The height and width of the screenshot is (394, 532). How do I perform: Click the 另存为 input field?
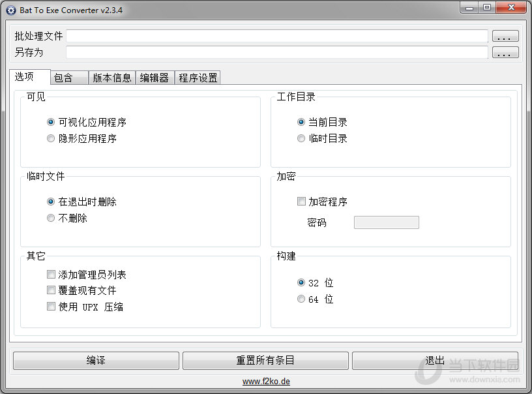[x=277, y=52]
